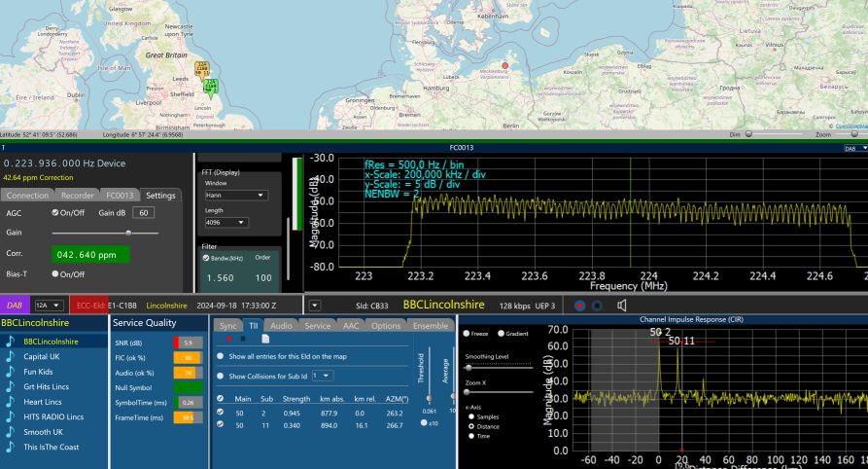
Task: Open the Recorder tab
Action: pyautogui.click(x=77, y=196)
